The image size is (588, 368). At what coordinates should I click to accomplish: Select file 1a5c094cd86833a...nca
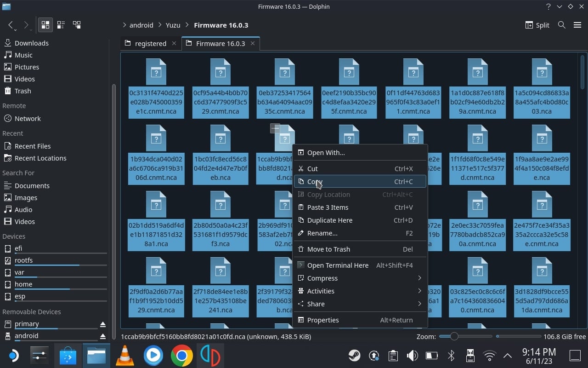pos(542,89)
